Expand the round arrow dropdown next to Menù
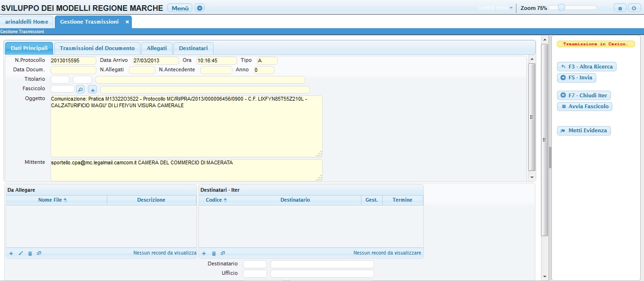Viewport: 644px width, 281px height. point(200,8)
